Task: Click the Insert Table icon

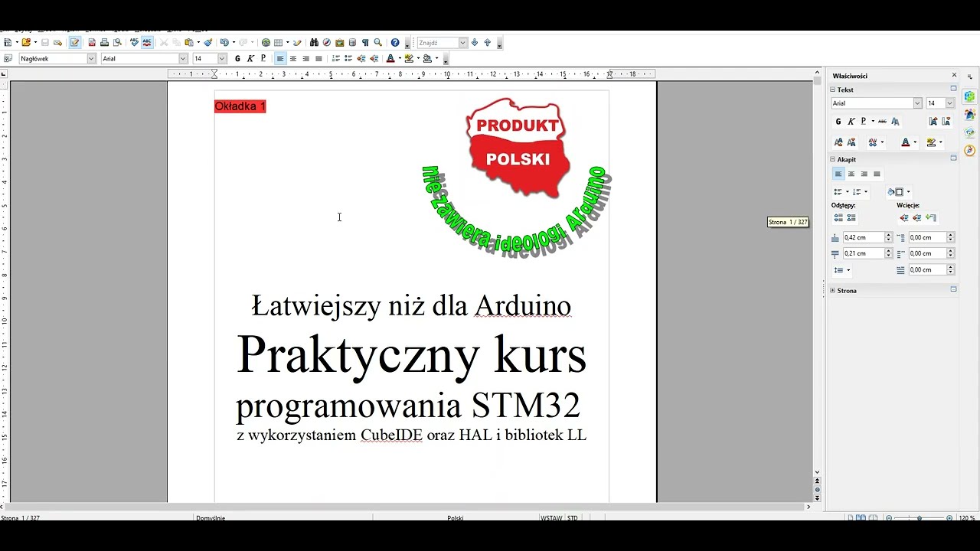Action: (278, 42)
